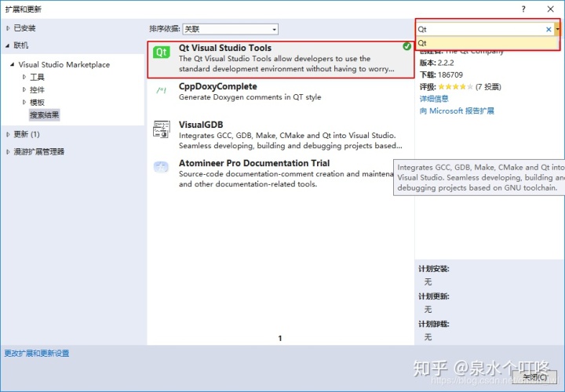Select Visual Studio Marketplace tree item
The image size is (565, 392).
coord(64,65)
